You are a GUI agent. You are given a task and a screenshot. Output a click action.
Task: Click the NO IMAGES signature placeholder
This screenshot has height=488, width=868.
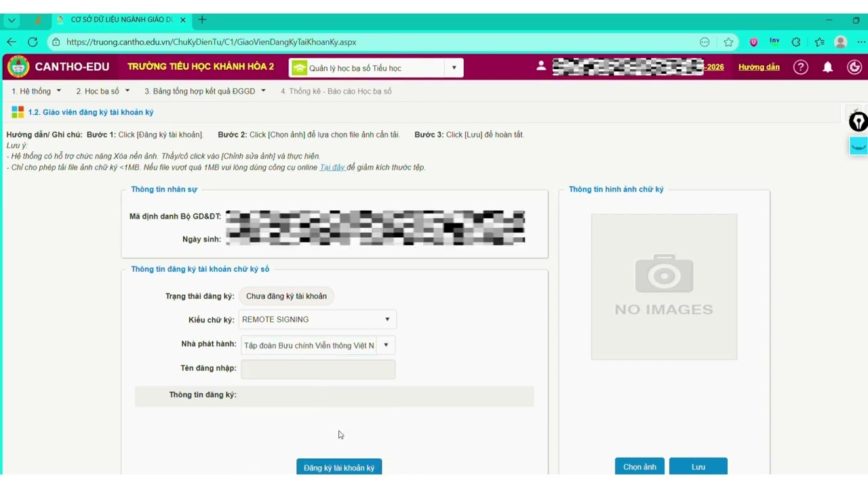point(664,287)
